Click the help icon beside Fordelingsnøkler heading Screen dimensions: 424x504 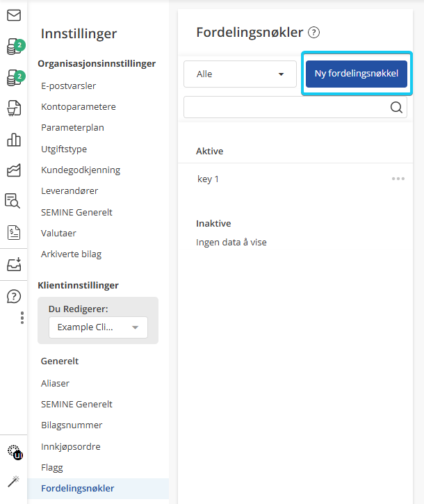(313, 33)
